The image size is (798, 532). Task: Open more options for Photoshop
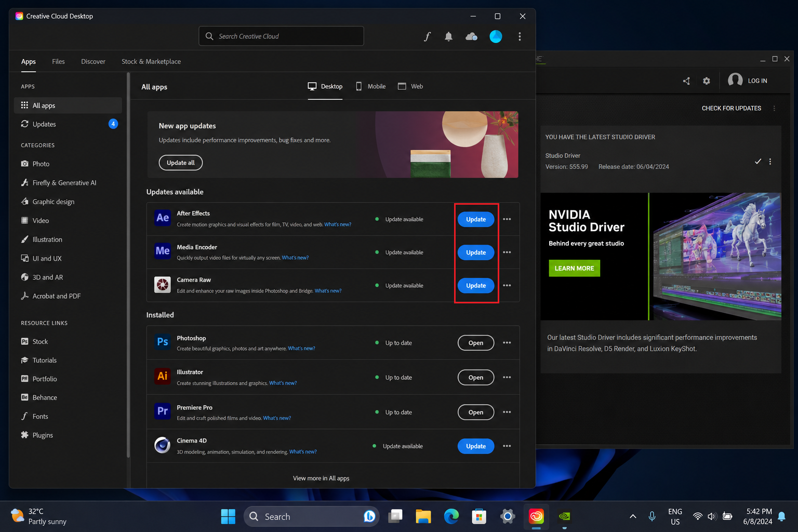(x=507, y=343)
